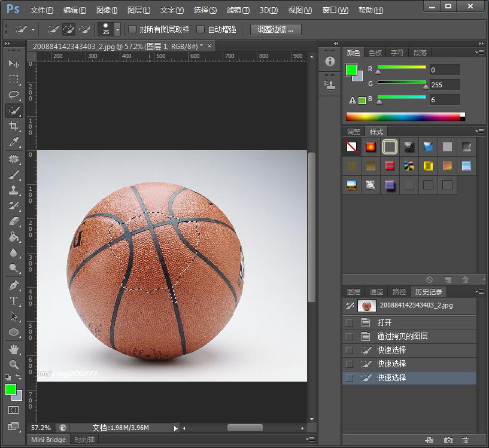Select the Path Selection tool

click(x=14, y=316)
